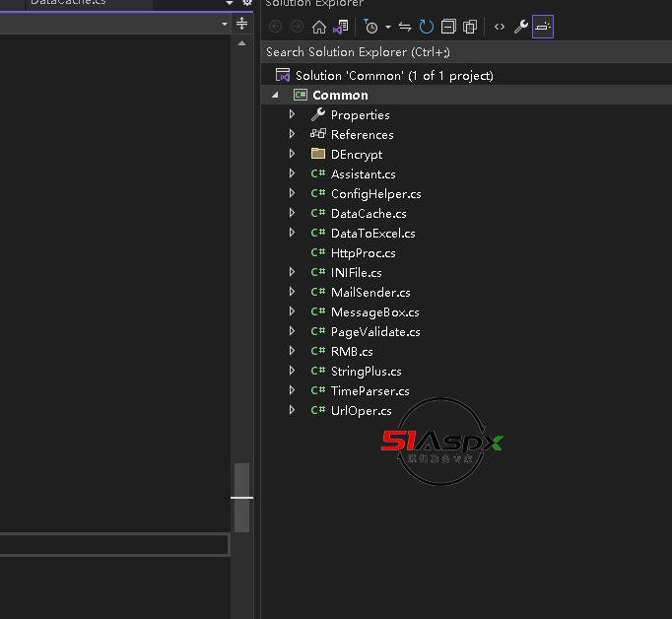Click Sync with Active Document arrows
This screenshot has height=619, width=672.
click(405, 27)
